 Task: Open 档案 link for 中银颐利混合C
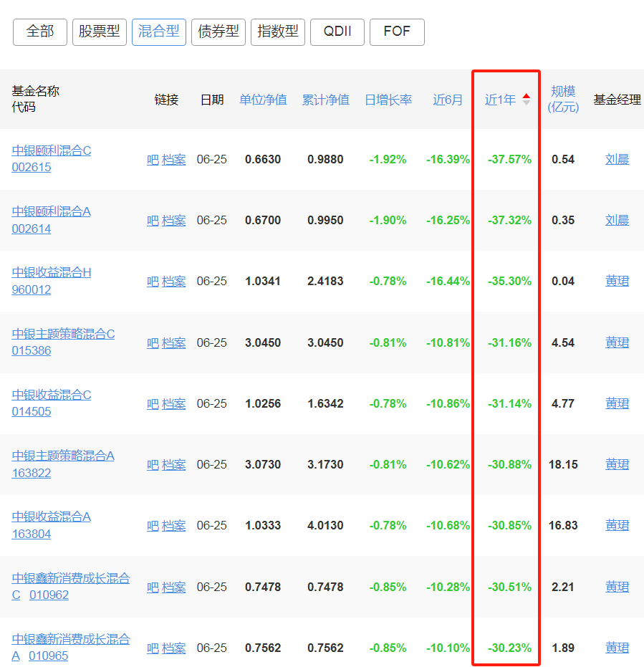tap(174, 160)
